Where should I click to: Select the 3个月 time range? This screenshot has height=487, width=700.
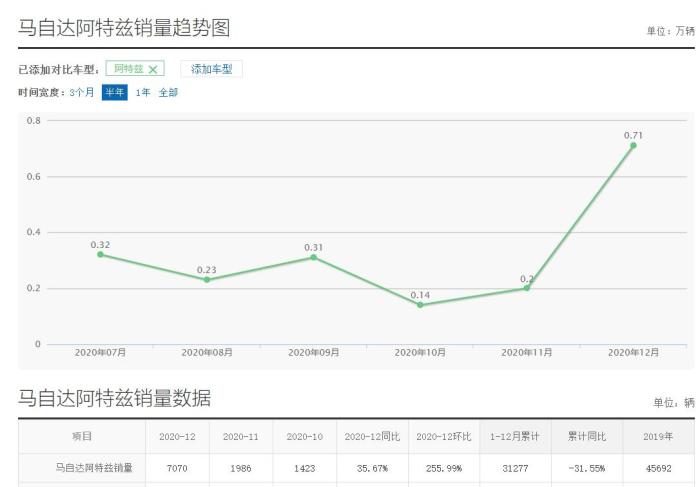pos(82,92)
